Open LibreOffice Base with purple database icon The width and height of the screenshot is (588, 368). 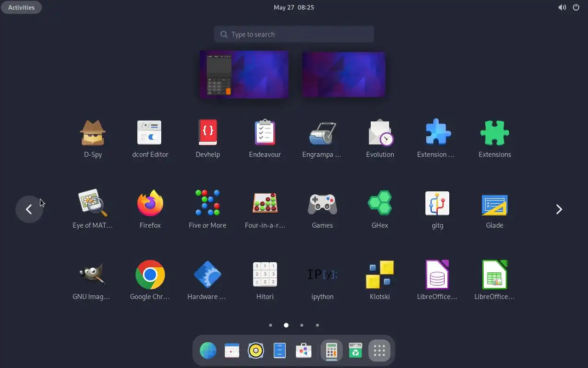tap(437, 281)
